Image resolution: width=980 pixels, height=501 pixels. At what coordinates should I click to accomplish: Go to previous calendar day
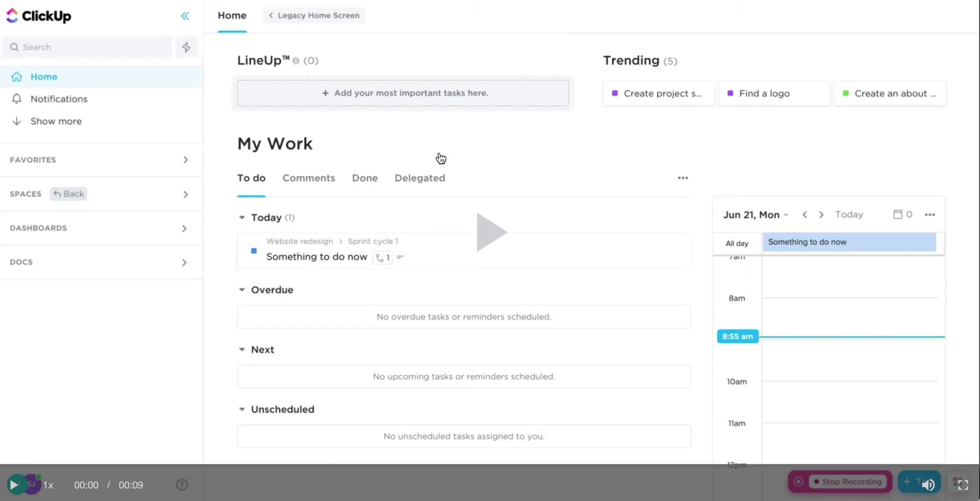(x=805, y=215)
